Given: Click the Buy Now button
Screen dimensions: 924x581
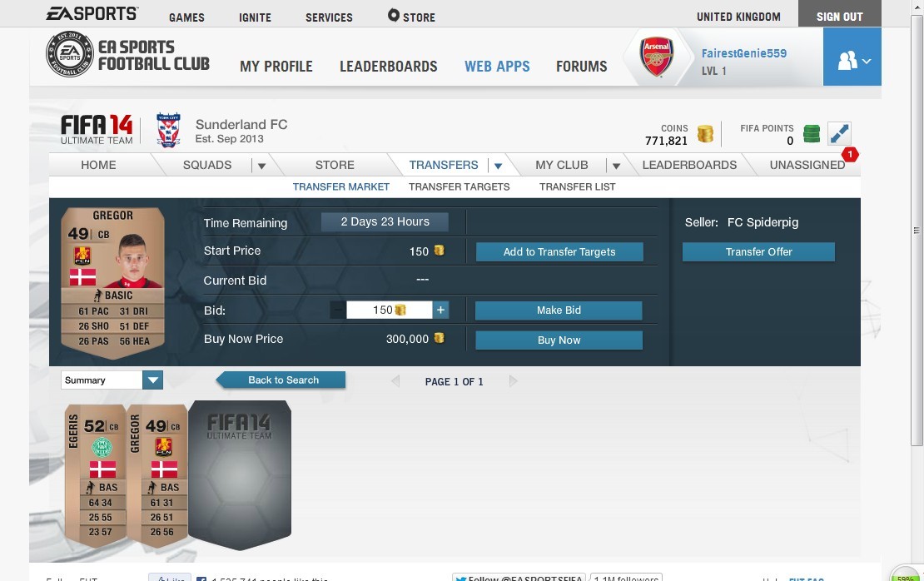Looking at the screenshot, I should click(559, 340).
